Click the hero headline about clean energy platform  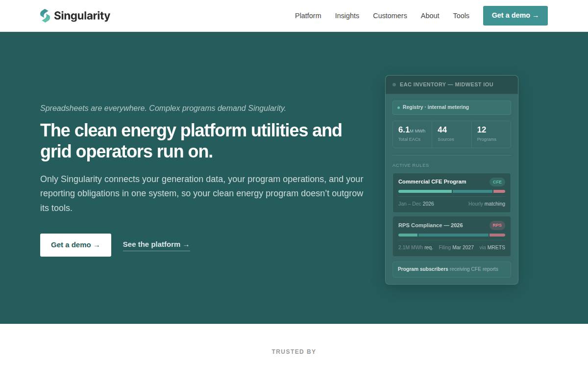coord(191,141)
